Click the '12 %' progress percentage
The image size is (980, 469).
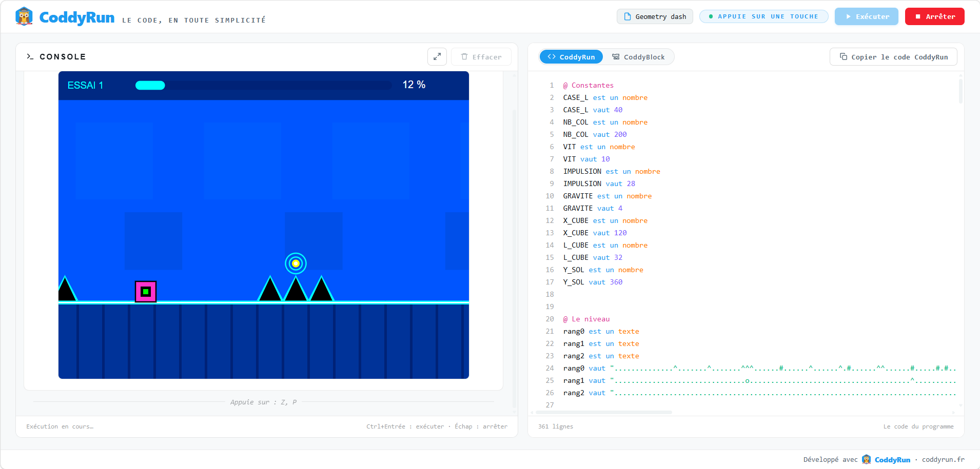[x=414, y=85]
